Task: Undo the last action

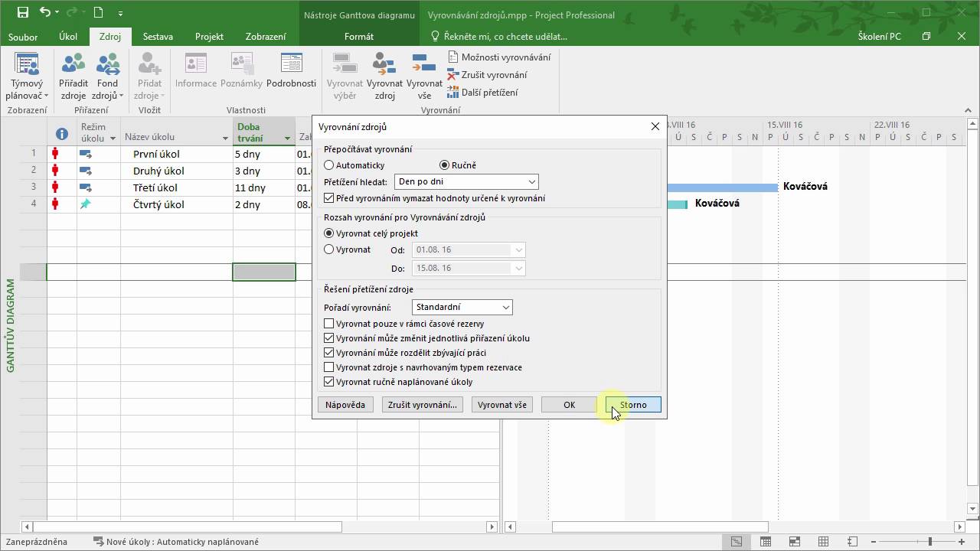Action: coord(45,12)
